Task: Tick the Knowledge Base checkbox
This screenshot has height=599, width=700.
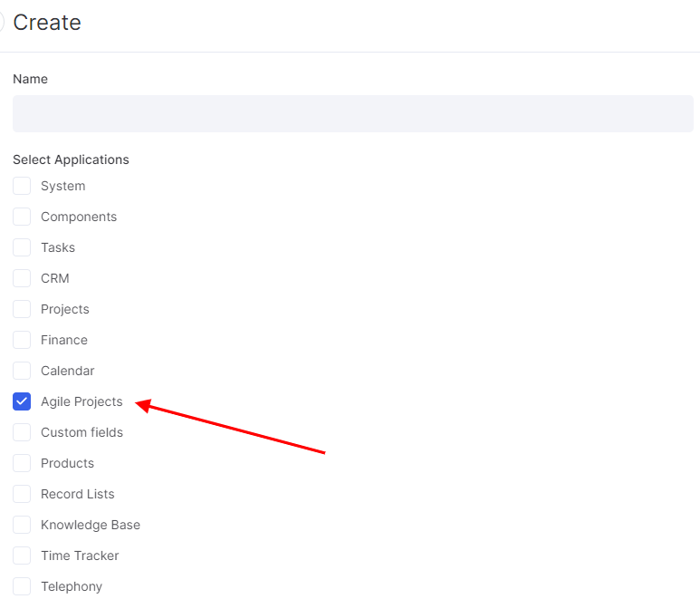Action: (x=22, y=525)
